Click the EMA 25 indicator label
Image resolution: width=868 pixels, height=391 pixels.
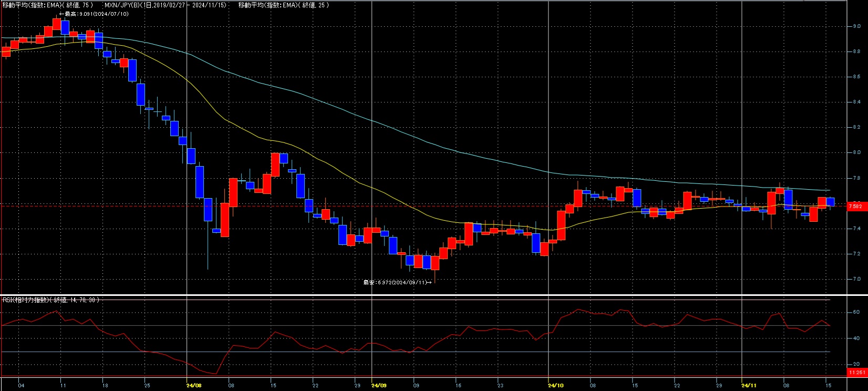(284, 5)
